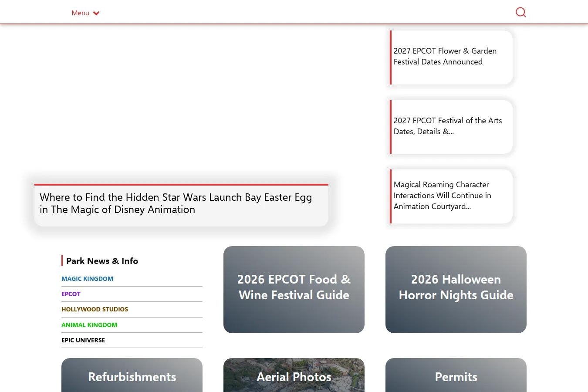Open 2026 Halloween Horror Nights Guide card
The image size is (588, 392).
coord(456,290)
